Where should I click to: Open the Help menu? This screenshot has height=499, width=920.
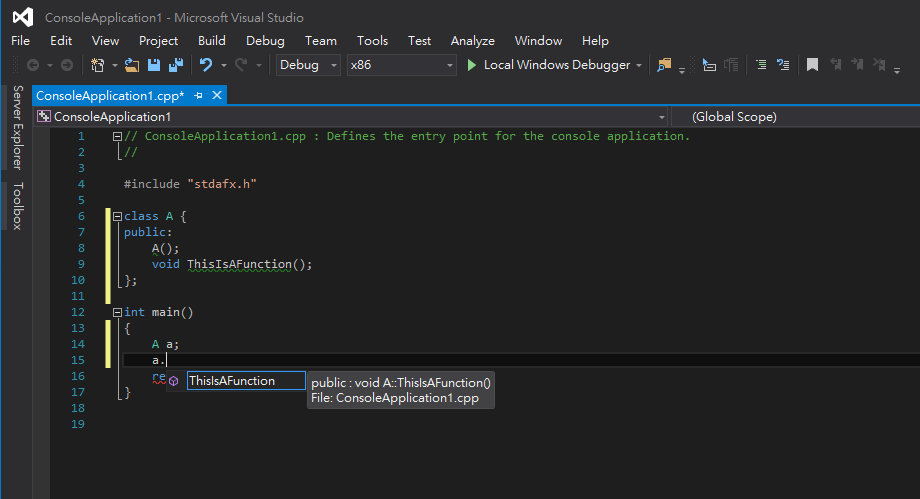pos(596,41)
